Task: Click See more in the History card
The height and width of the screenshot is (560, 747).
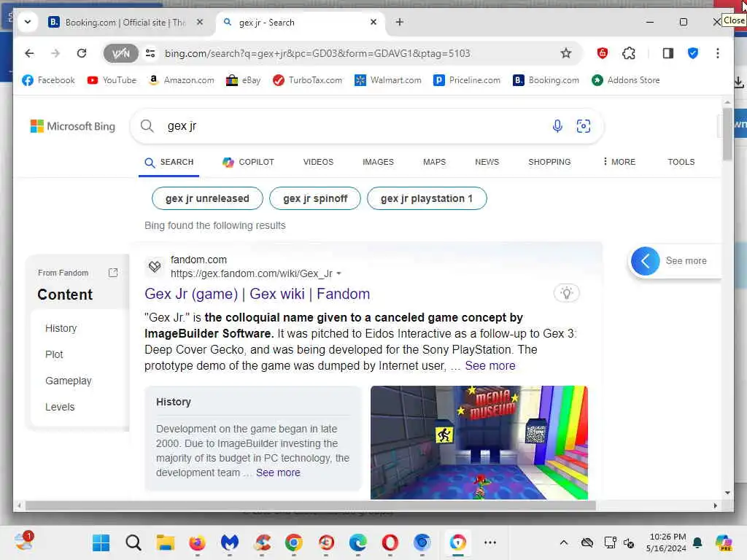Action: (x=278, y=472)
